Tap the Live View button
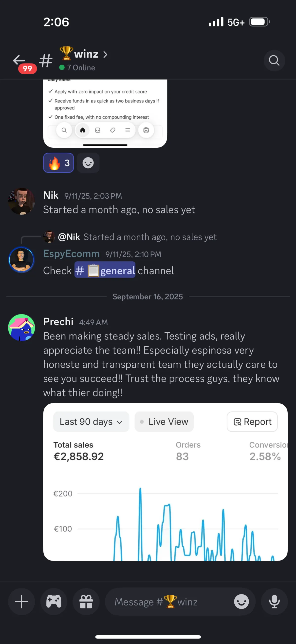This screenshot has height=644, width=296. click(x=164, y=422)
